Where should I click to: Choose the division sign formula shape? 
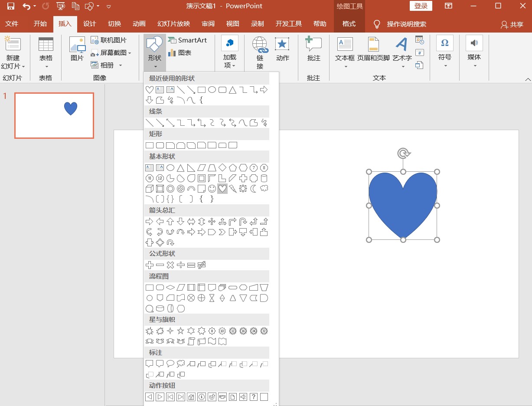coord(181,265)
